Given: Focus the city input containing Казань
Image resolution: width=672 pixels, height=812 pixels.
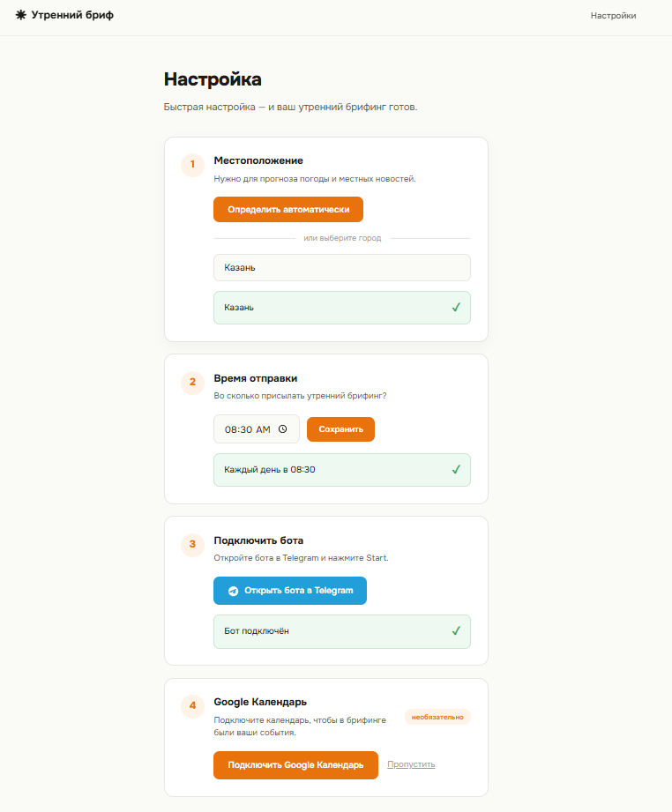Looking at the screenshot, I should [342, 268].
